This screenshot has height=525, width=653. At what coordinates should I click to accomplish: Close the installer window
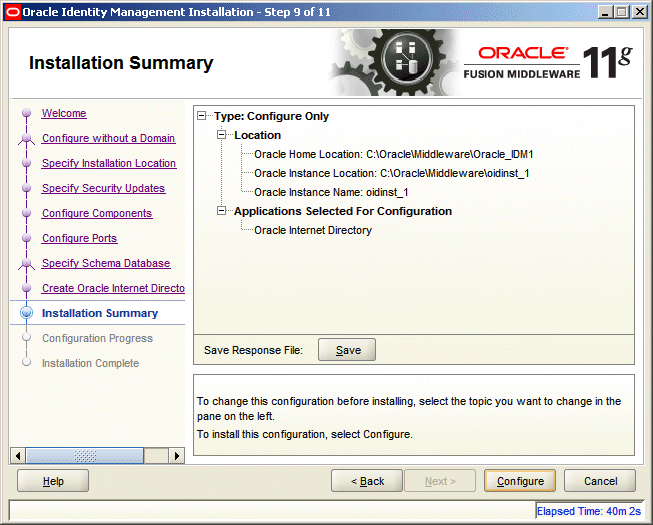click(640, 12)
